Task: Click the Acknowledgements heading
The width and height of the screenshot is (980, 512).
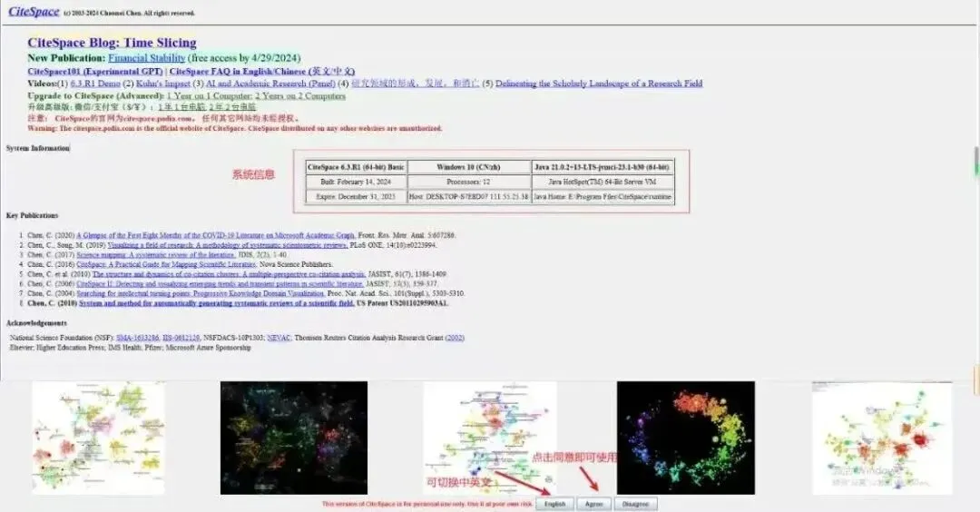Action: pyautogui.click(x=36, y=323)
